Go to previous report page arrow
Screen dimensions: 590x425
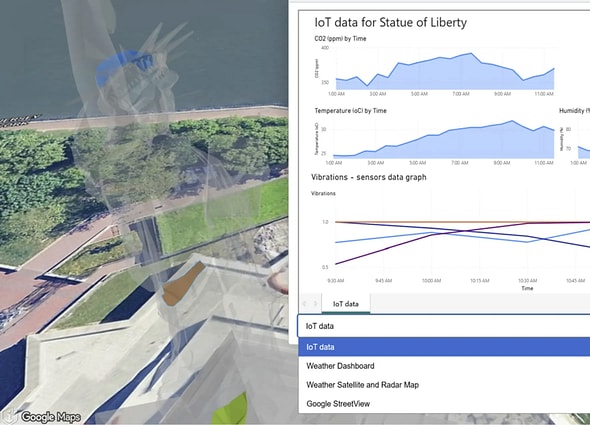click(305, 304)
